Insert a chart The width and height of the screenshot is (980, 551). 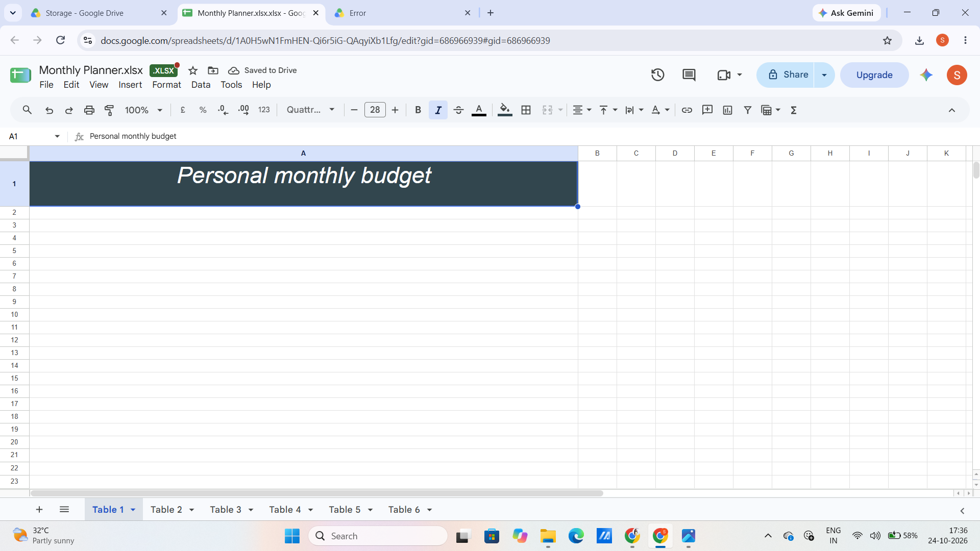click(x=727, y=110)
